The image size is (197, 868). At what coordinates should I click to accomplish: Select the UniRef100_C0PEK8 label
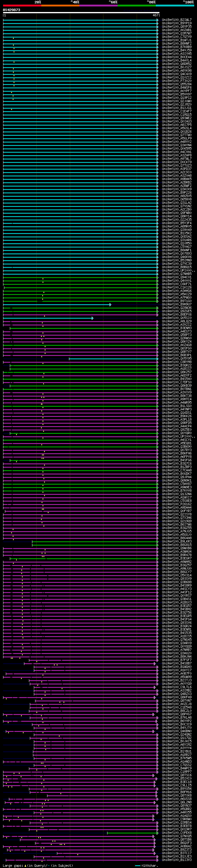coord(177,833)
